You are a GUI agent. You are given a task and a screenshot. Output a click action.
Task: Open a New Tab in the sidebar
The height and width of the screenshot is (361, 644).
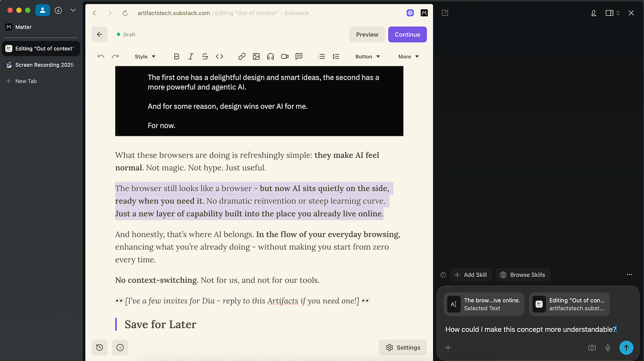click(40, 81)
